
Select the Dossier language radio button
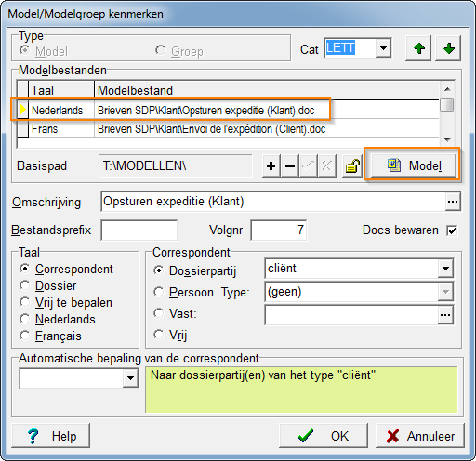25,285
